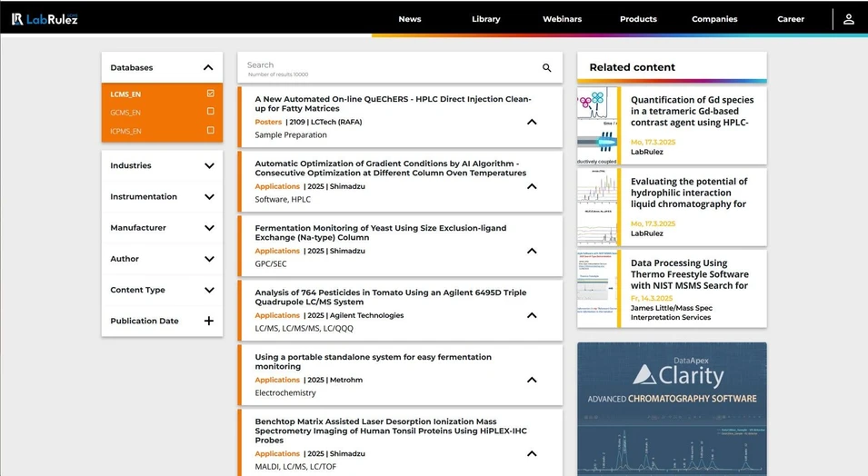Enable the GCMS_EN database checkbox
This screenshot has height=476, width=868.
click(210, 112)
